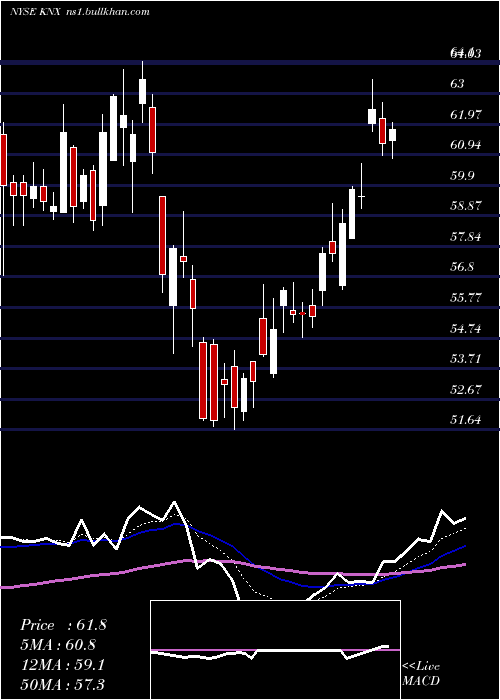Select the 63 price axis label

[x=457, y=83]
